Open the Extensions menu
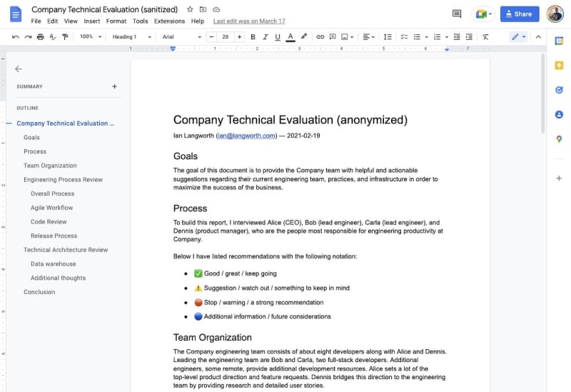 point(169,21)
